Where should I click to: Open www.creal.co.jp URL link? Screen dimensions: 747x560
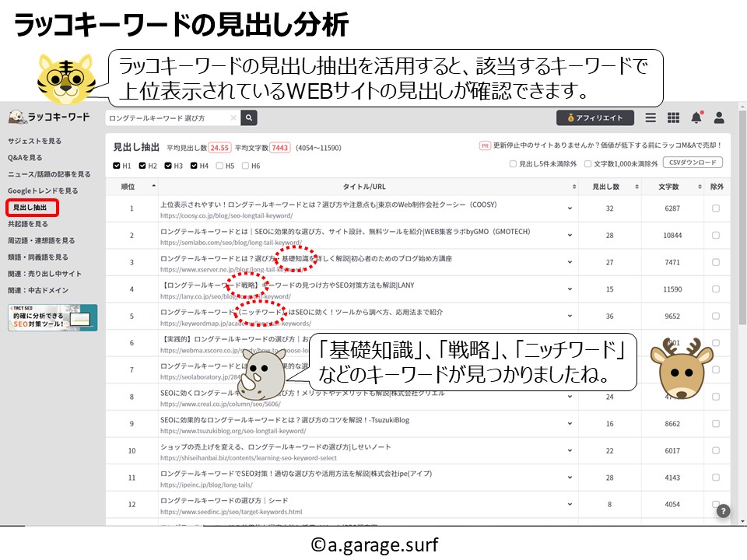[x=220, y=404]
